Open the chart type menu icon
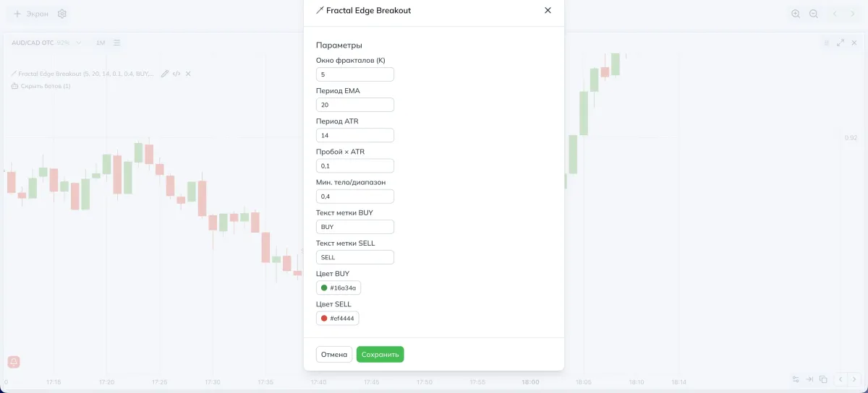 point(116,43)
